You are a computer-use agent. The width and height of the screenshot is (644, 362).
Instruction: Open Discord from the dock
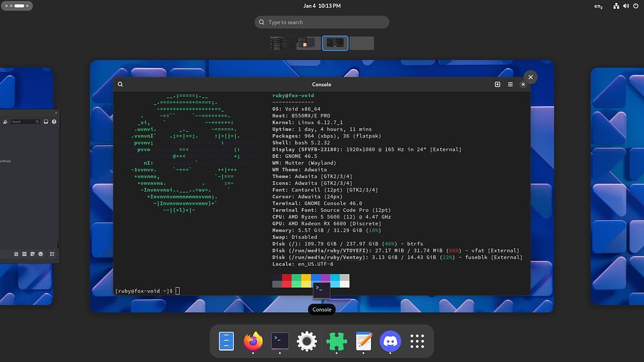(390, 341)
